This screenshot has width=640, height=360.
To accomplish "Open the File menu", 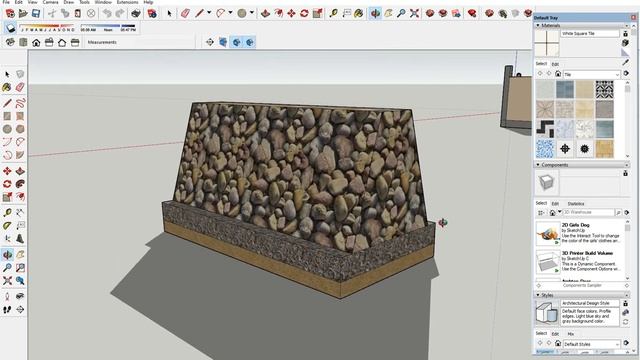I will tap(6, 2).
